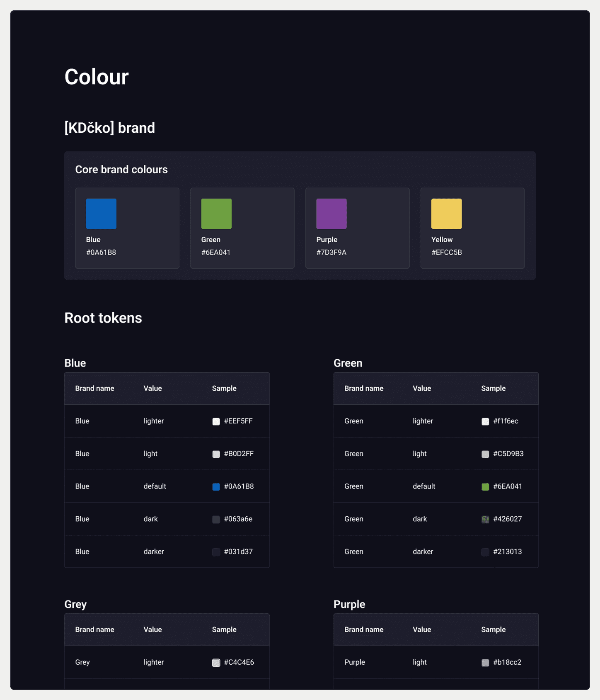600x700 pixels.
Task: Select the #213013 hex value text
Action: click(x=508, y=552)
